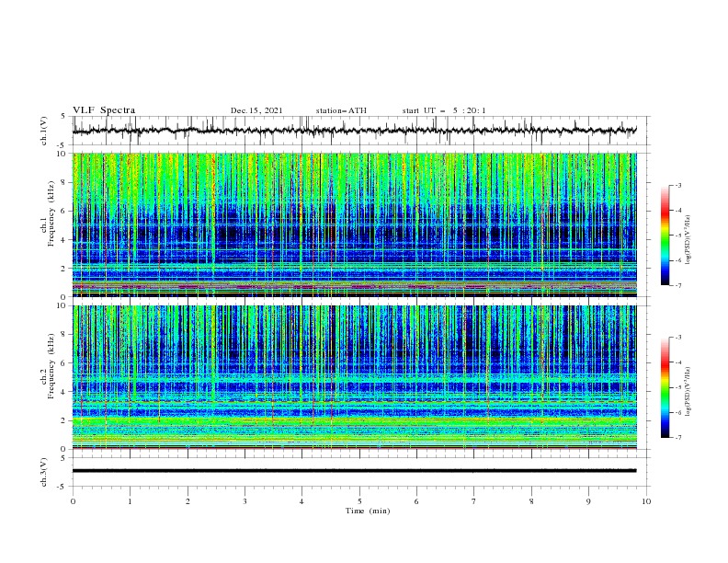Viewport: 728px width, 563px height.
Task: Click time axis tick label "8"
Action: 531,501
